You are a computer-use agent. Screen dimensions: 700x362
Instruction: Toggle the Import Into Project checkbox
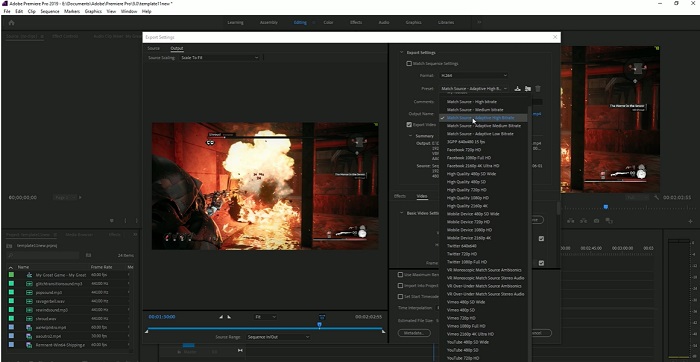(x=400, y=286)
